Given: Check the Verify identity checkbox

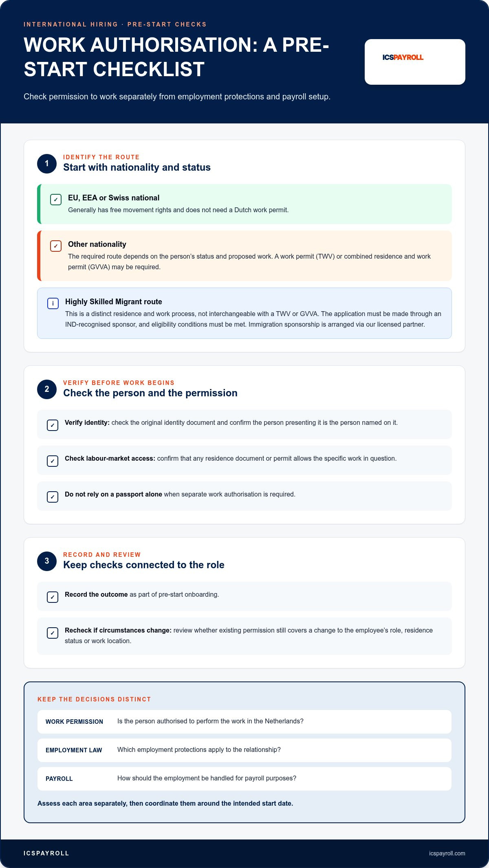Looking at the screenshot, I should coord(53,425).
